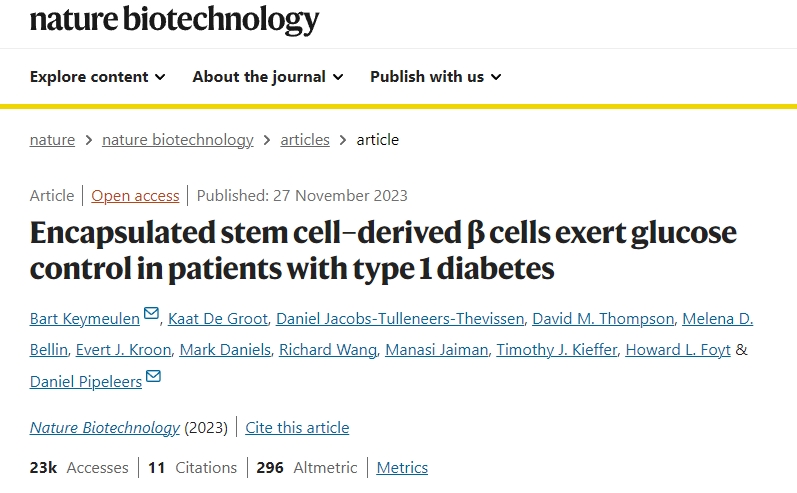View article Metrics
Viewport: 797px width, 493px height.
pos(402,467)
